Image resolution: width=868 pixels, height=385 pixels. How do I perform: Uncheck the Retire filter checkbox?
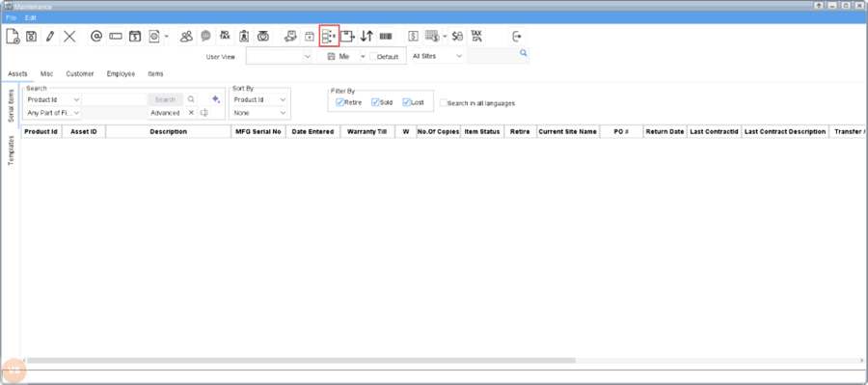(x=339, y=102)
